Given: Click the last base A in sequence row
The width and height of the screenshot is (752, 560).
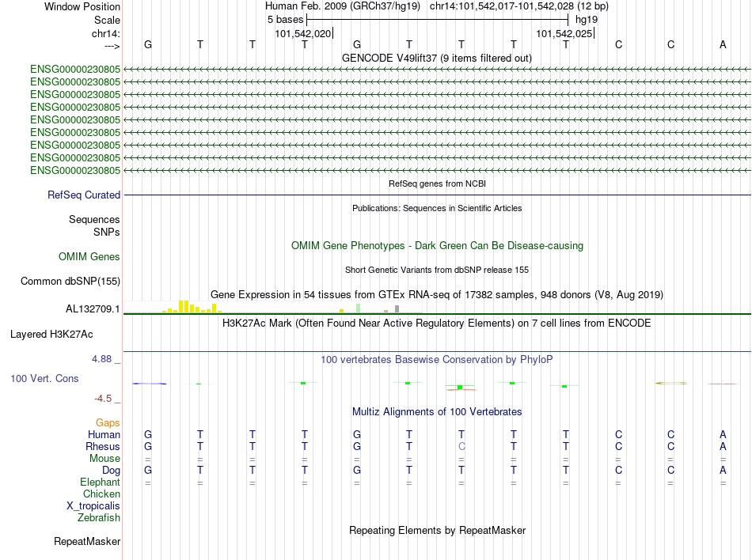Looking at the screenshot, I should coord(723,44).
